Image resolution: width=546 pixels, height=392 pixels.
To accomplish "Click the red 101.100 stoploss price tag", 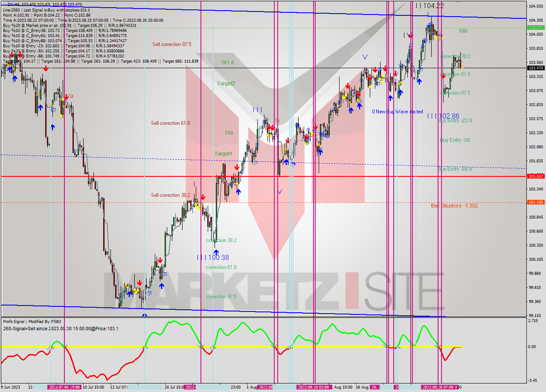I will click(536, 202).
